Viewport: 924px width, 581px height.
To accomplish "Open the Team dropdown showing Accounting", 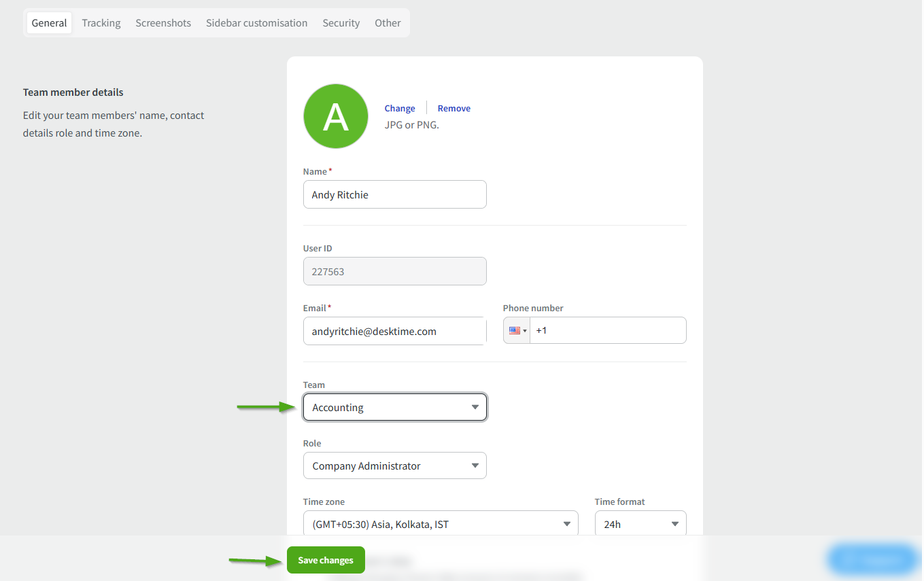I will (x=395, y=408).
